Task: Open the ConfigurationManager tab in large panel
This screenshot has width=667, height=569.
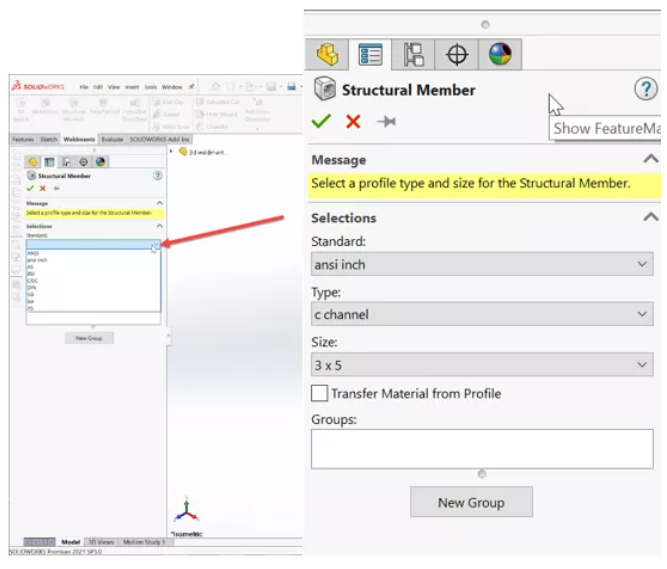Action: (x=413, y=54)
